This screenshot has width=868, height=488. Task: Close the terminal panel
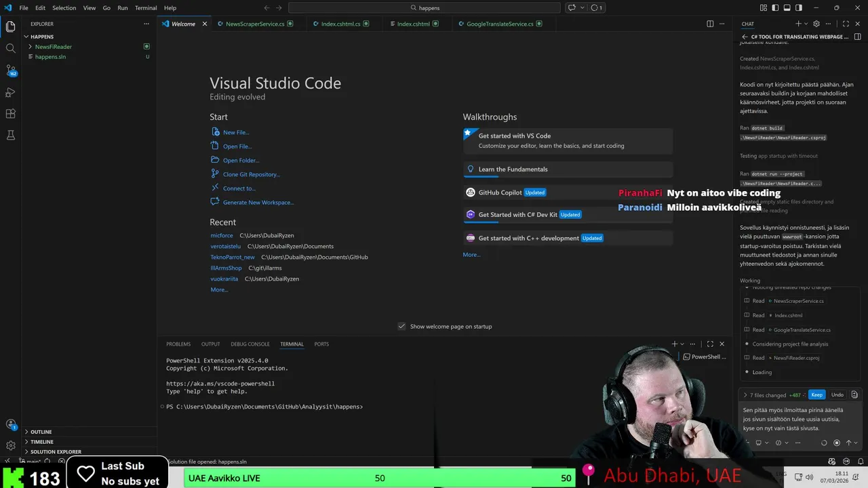722,344
